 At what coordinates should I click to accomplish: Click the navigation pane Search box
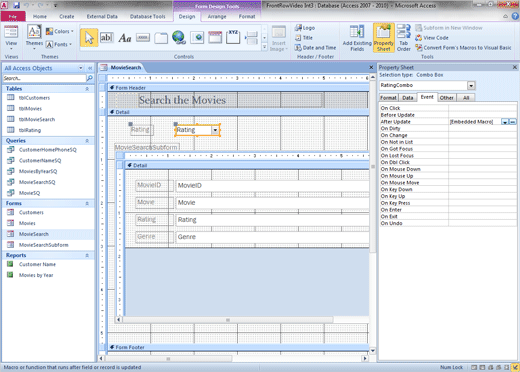44,78
